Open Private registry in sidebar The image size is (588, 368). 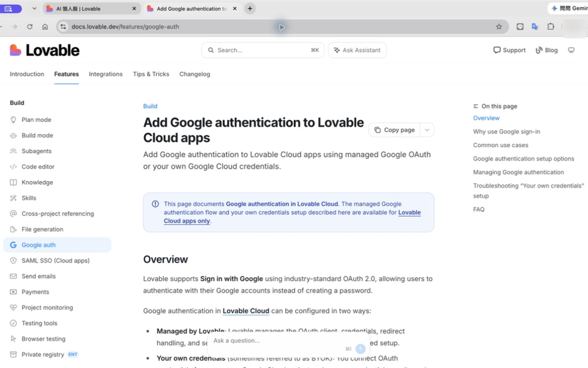pos(57,354)
